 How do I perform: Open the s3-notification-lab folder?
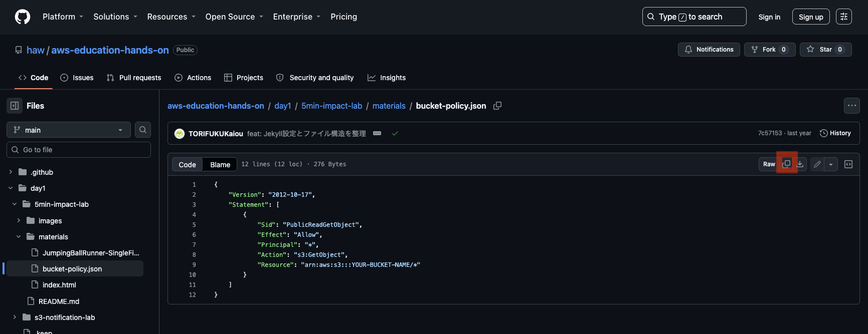click(65, 317)
